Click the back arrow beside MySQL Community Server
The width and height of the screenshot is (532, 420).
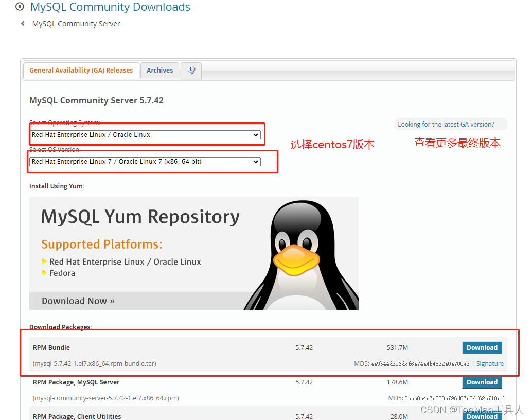[x=23, y=24]
